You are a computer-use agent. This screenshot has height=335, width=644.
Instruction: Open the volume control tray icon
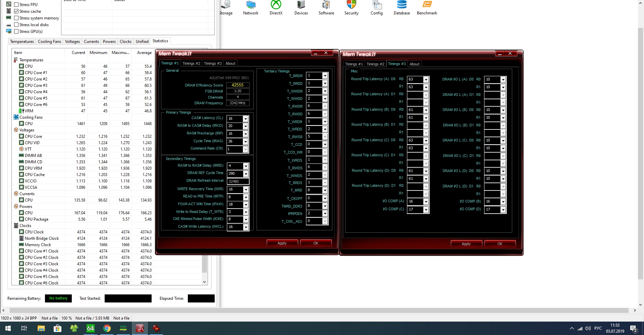click(588, 328)
